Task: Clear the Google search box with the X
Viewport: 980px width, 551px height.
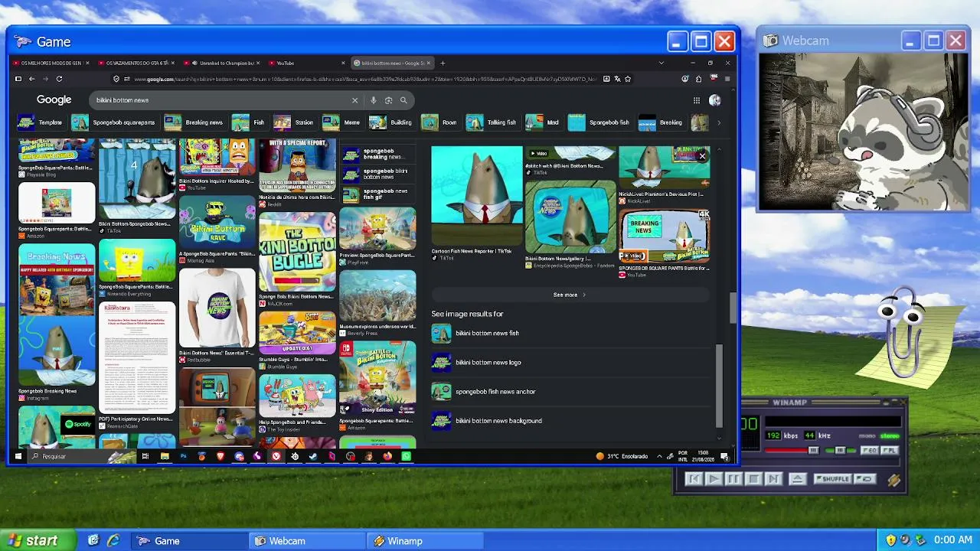Action: (x=354, y=100)
